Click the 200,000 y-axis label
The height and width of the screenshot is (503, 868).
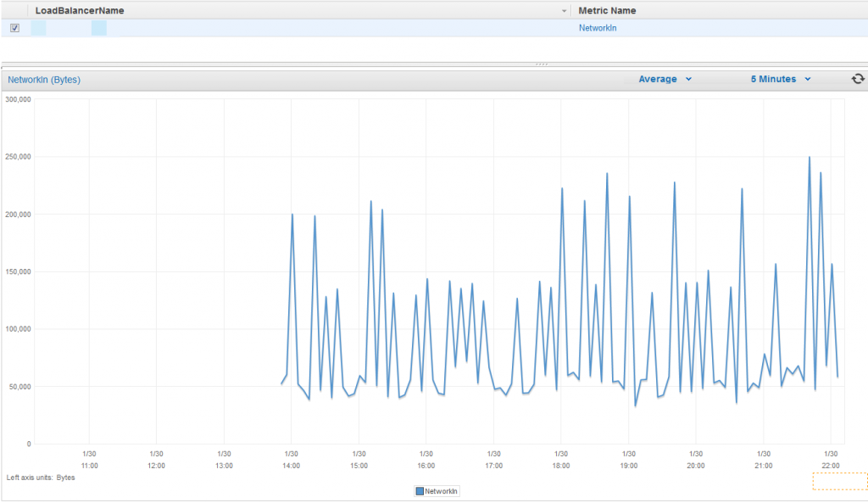[19, 215]
